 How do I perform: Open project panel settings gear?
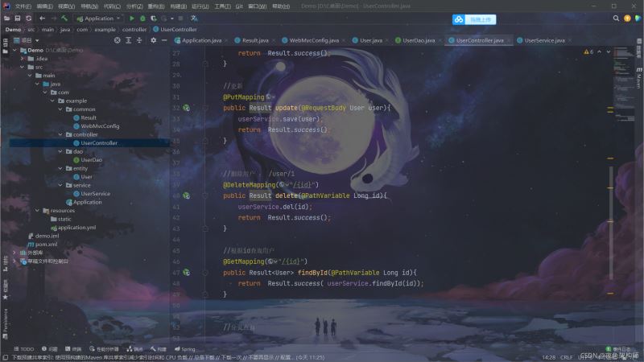153,40
